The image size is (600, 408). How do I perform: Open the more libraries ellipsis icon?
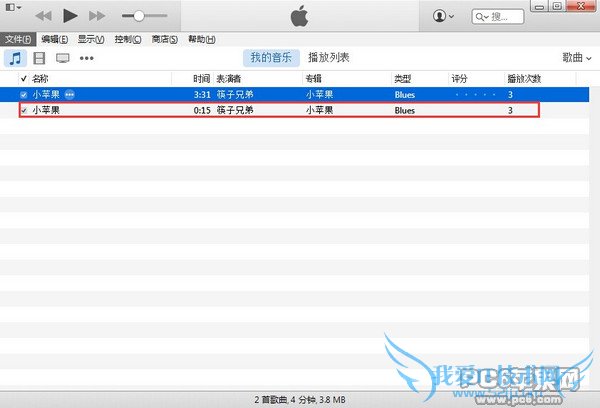(x=86, y=58)
